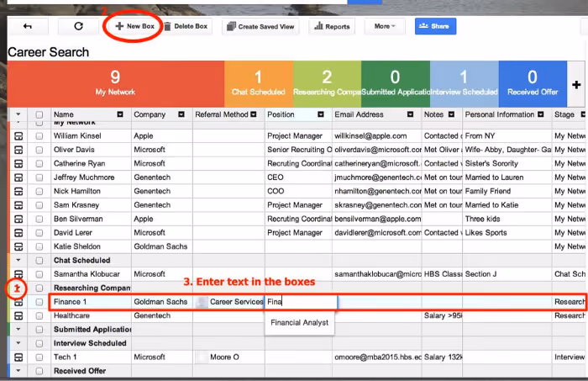The image size is (588, 381).
Task: Add a new stage with plus icon
Action: [x=576, y=85]
